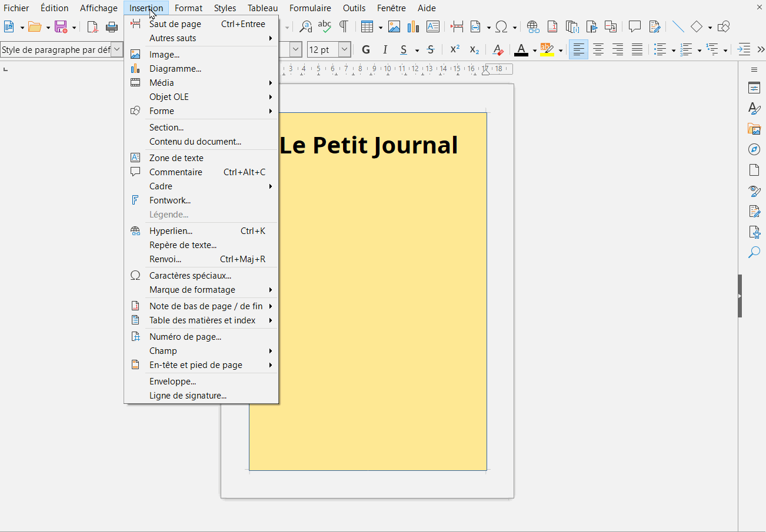Toggle bold with the G button
This screenshot has width=766, height=532.
point(366,50)
